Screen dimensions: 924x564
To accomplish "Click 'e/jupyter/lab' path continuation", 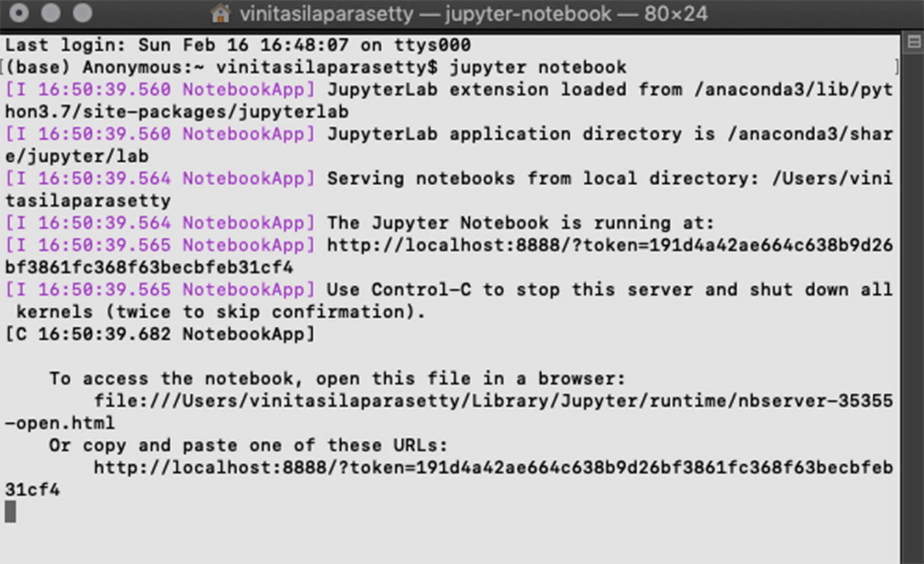I will [77, 156].
